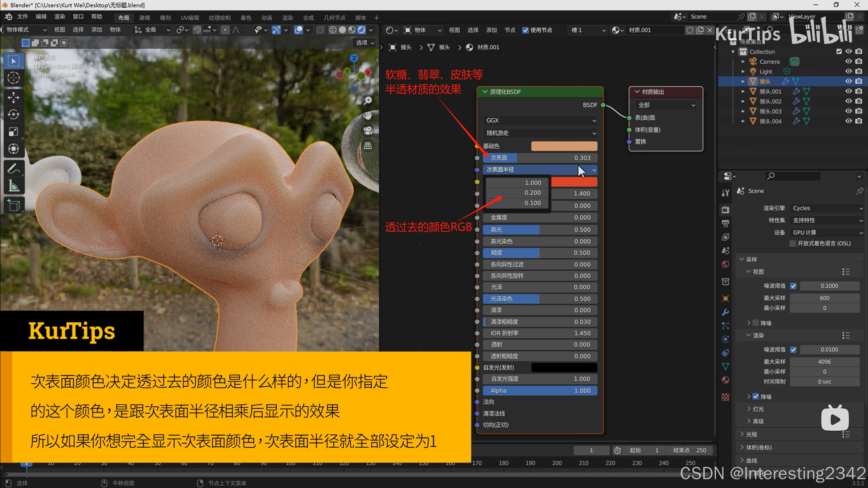Enable 开放式着色语言 (OSL) checkbox
This screenshot has height=488, width=868.
pyautogui.click(x=793, y=243)
